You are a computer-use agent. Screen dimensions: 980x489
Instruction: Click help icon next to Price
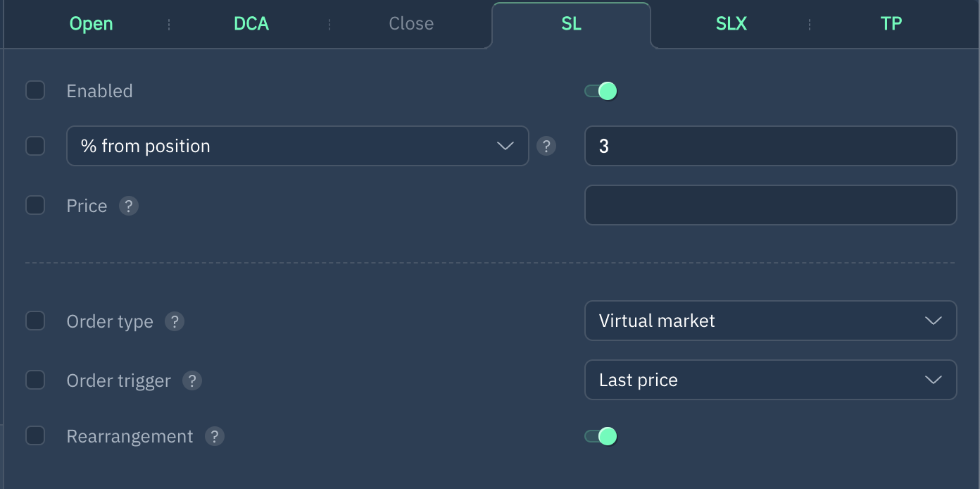128,206
